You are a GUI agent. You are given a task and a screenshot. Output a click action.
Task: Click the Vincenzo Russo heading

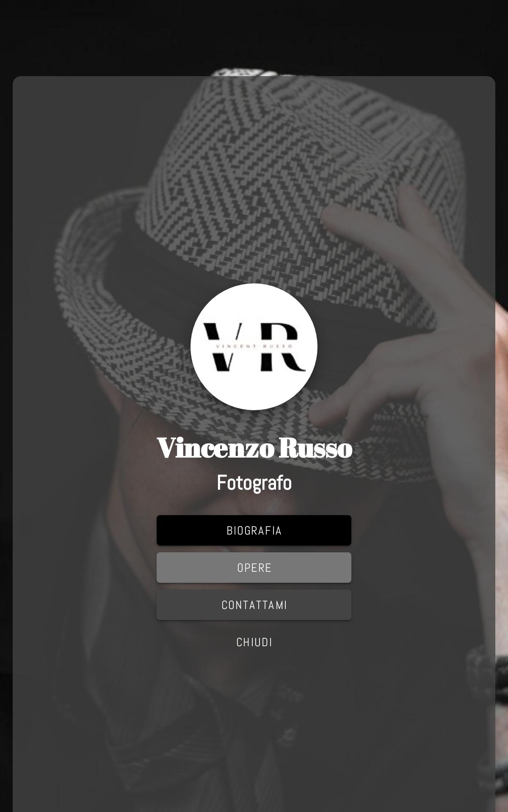pos(254,447)
